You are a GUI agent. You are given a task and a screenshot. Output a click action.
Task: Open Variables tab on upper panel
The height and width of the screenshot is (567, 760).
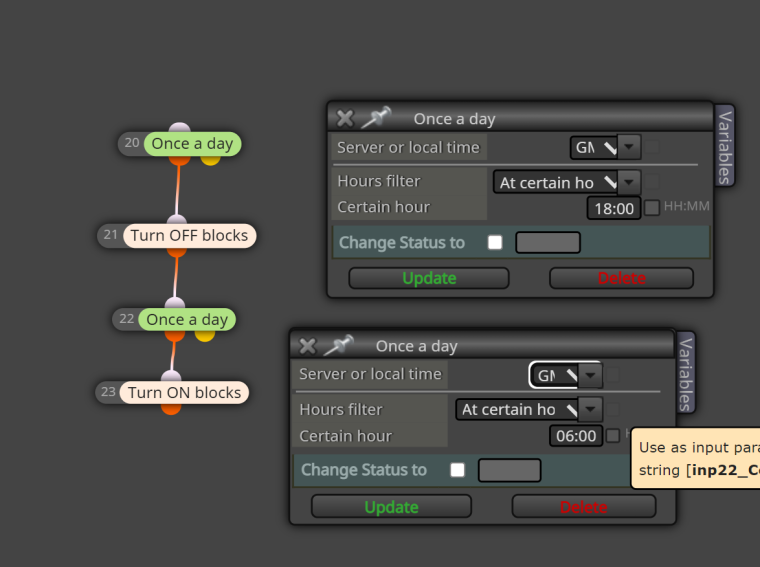coord(725,147)
